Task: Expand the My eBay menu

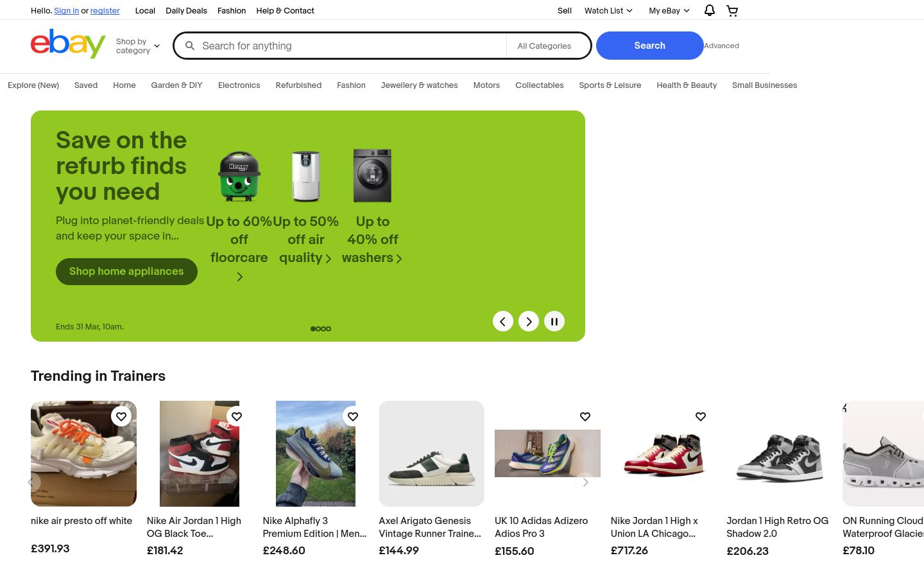Action: pyautogui.click(x=669, y=10)
